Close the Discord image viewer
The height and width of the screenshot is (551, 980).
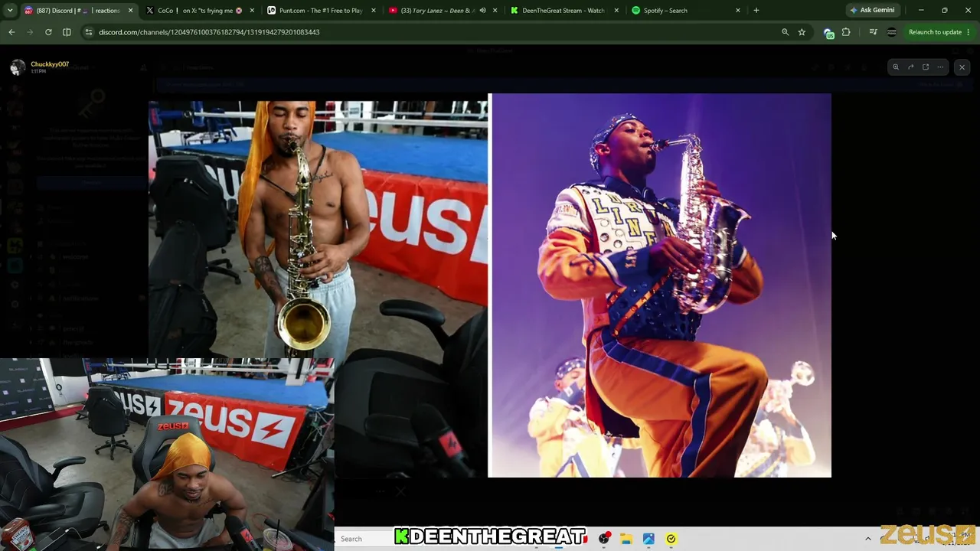[x=962, y=67]
